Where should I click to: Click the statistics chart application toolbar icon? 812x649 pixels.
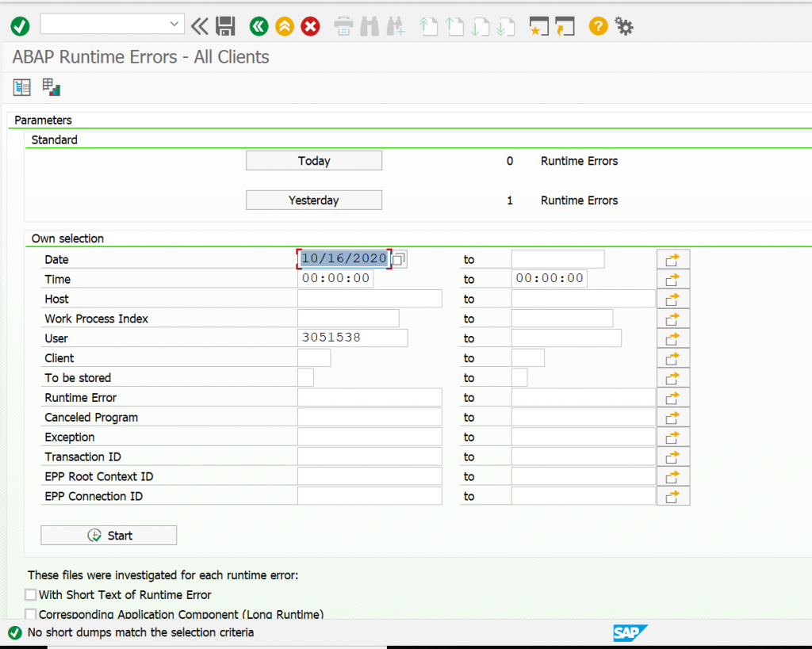(52, 87)
